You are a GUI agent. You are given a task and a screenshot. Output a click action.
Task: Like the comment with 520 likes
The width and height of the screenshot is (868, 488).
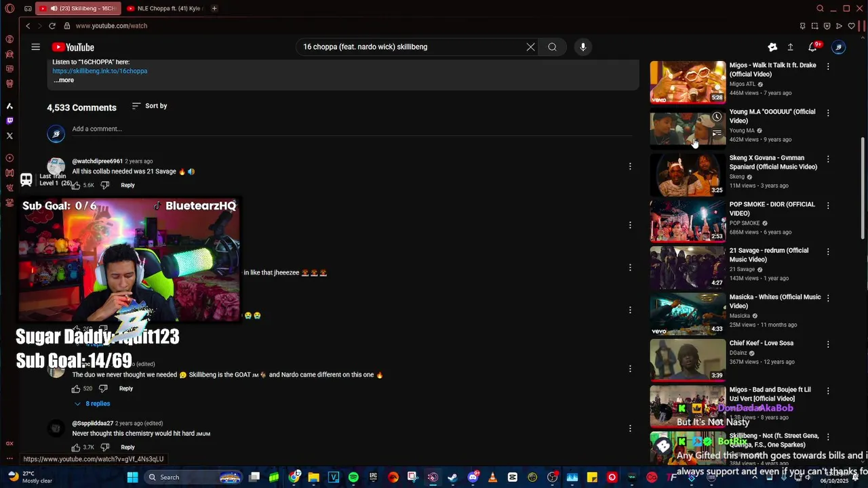(76, 388)
